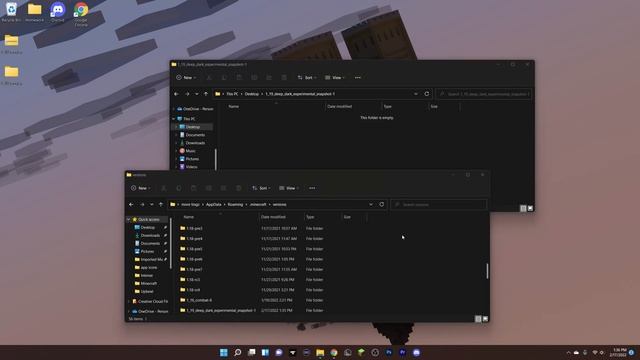This screenshot has height=360, width=640.
Task: Sort by Name column in versions window
Action: tap(189, 217)
